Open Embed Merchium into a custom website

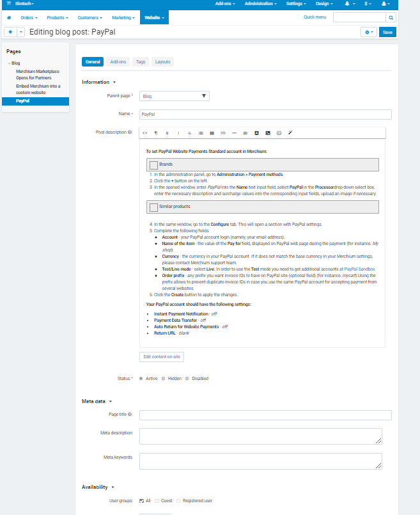coord(38,90)
